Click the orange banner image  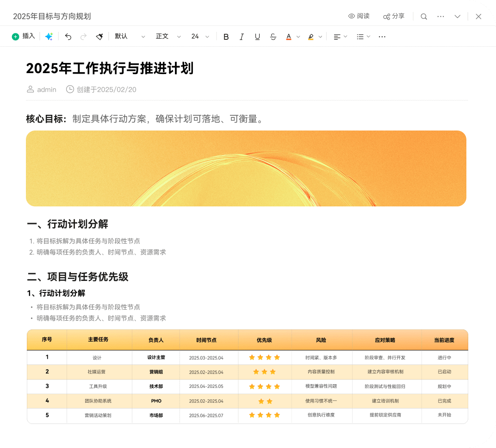tap(246, 168)
